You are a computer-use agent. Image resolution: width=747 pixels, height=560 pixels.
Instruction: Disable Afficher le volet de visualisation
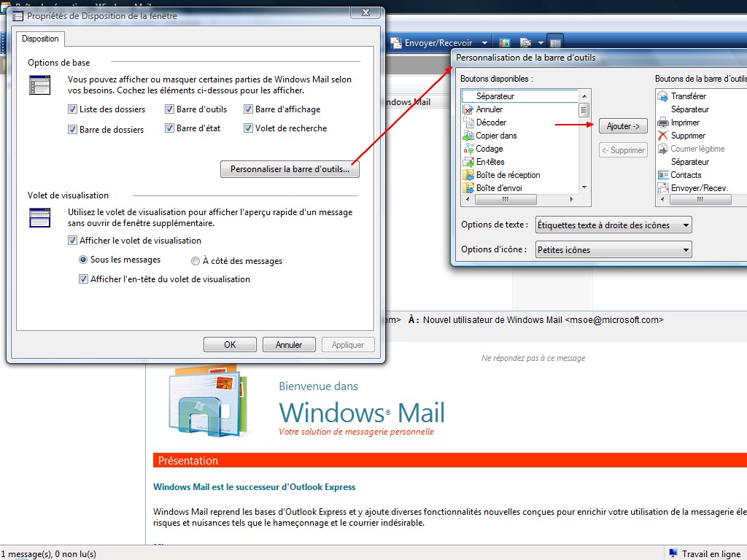(x=72, y=241)
